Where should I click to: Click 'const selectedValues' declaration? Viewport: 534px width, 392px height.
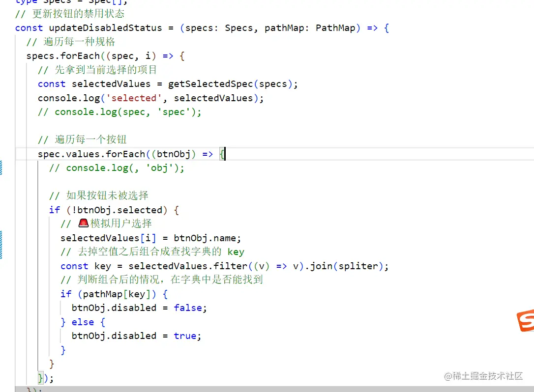[x=94, y=84]
